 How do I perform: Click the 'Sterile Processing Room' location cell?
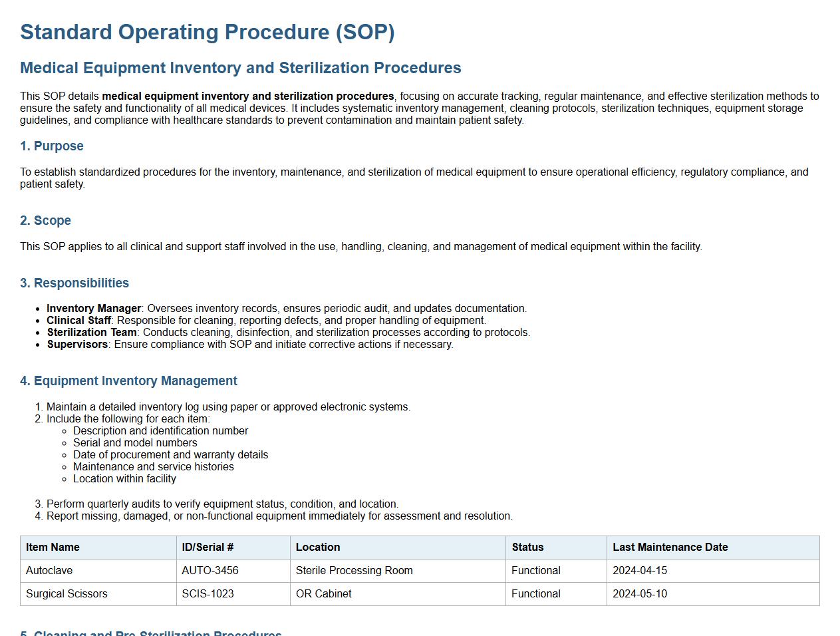click(354, 571)
